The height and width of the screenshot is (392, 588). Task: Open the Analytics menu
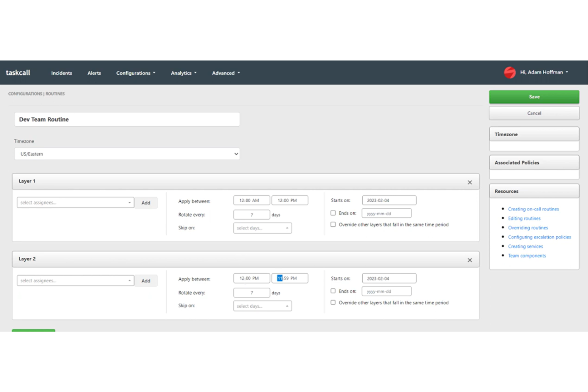pyautogui.click(x=183, y=73)
